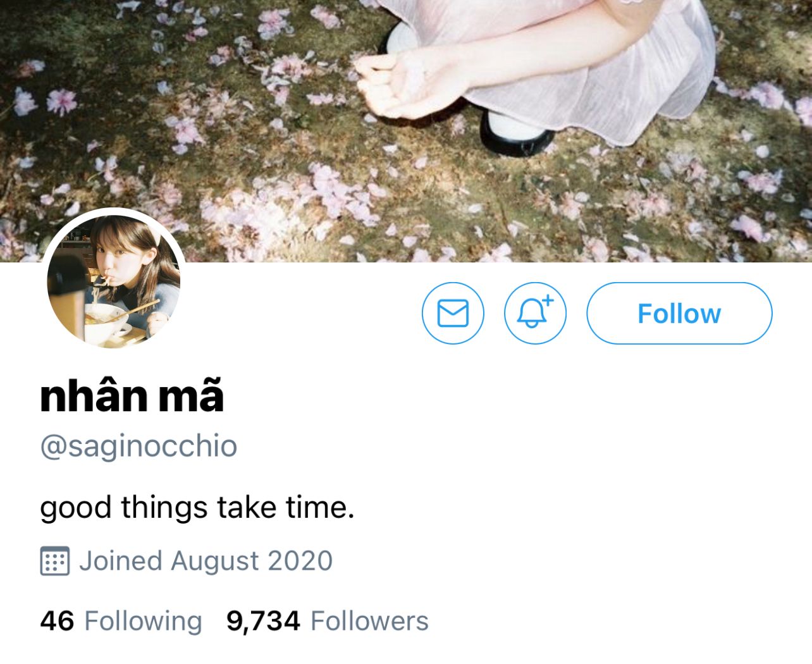This screenshot has height=664, width=812.
Task: Open the 46 Following list
Action: click(121, 621)
